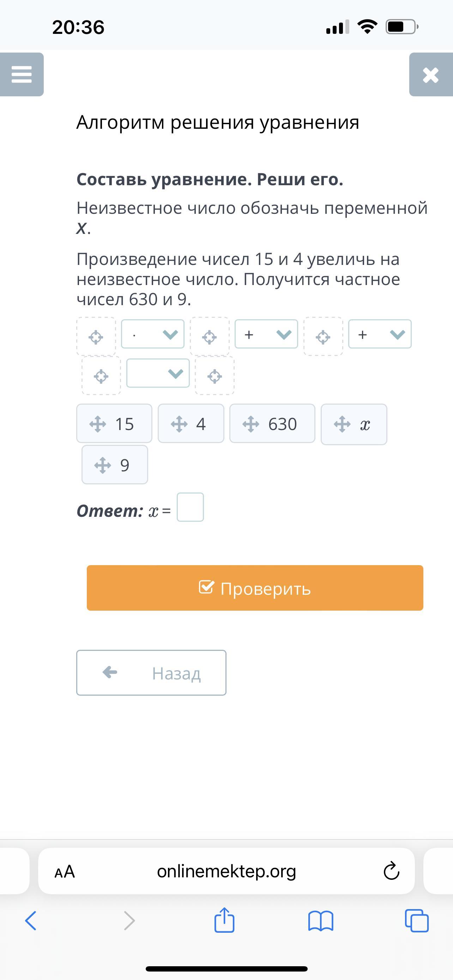Viewport: 453px width, 980px height.
Task: Reload the page with the refresh icon
Action: (x=391, y=871)
